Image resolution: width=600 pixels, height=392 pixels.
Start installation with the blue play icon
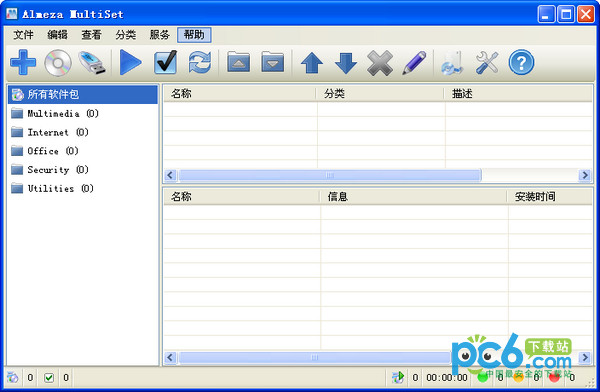point(130,62)
